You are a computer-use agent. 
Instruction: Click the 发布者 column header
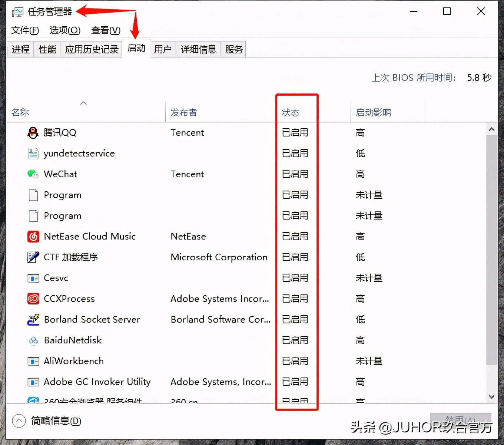point(183,112)
